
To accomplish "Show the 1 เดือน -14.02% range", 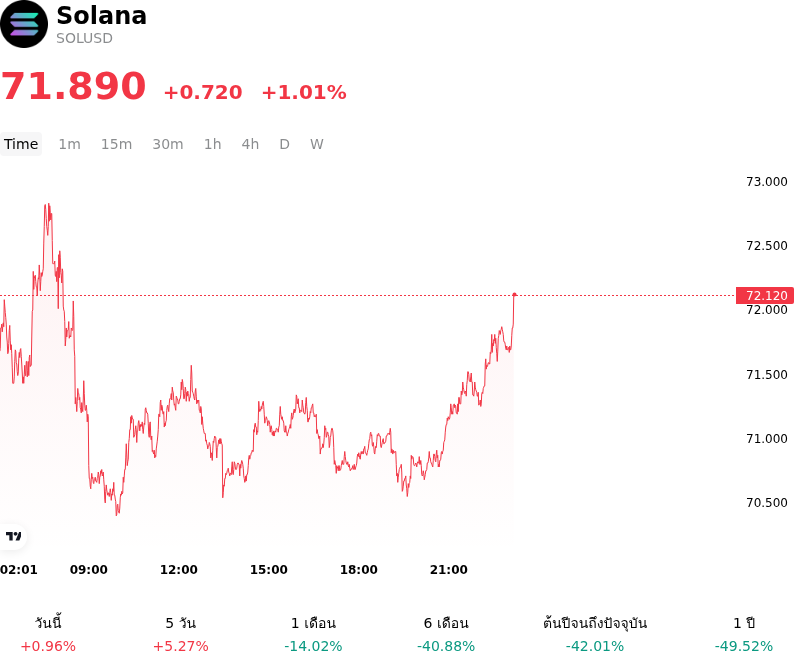I will point(313,634).
